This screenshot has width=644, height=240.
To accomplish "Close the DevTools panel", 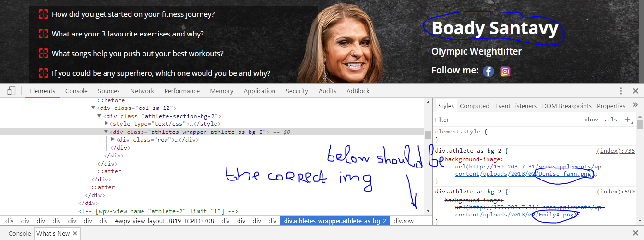I will (x=635, y=91).
